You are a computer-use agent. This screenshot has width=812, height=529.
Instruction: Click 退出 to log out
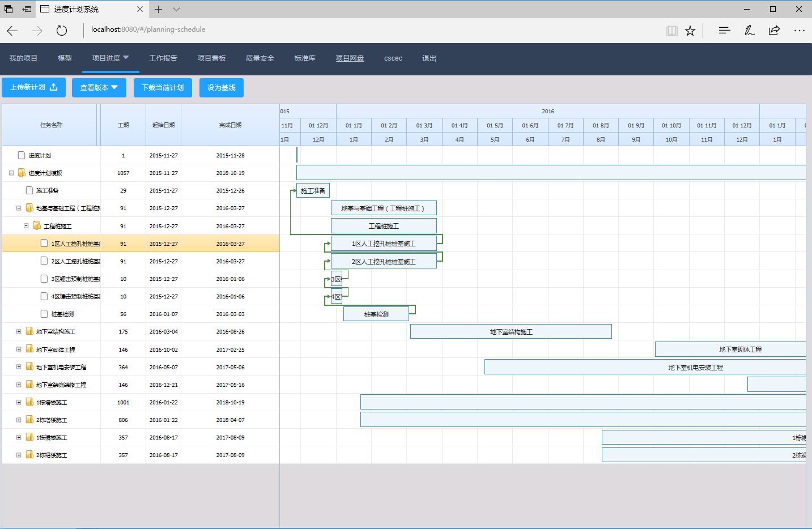coord(430,58)
